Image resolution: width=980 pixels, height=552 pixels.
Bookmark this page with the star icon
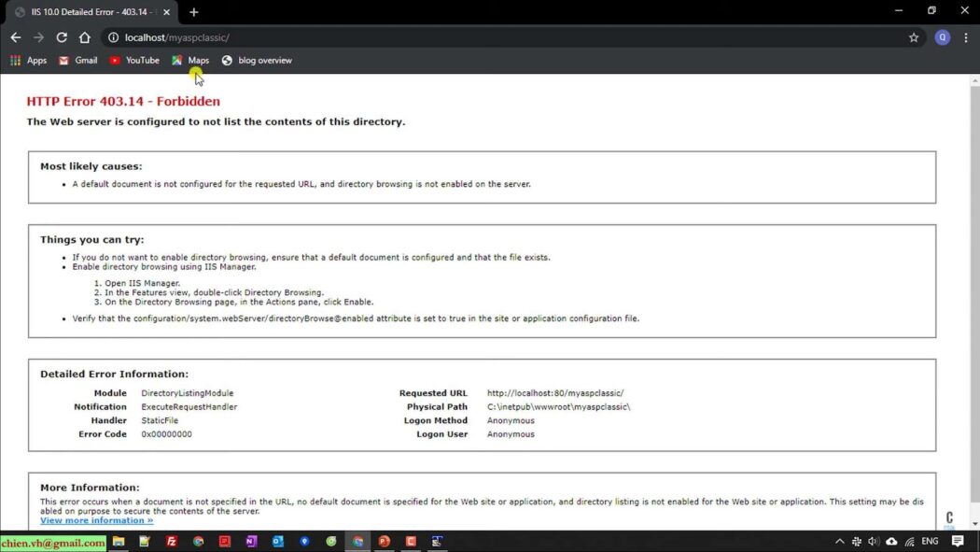(914, 37)
